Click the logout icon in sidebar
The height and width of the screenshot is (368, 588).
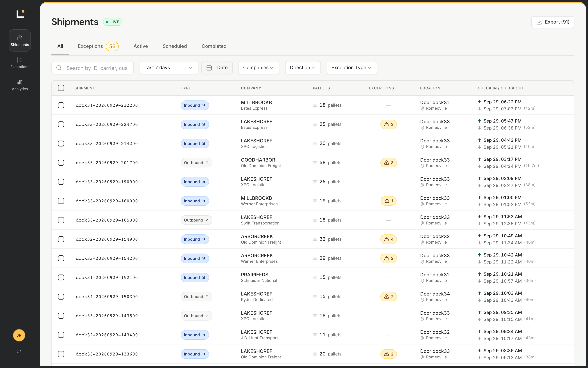coord(19,351)
